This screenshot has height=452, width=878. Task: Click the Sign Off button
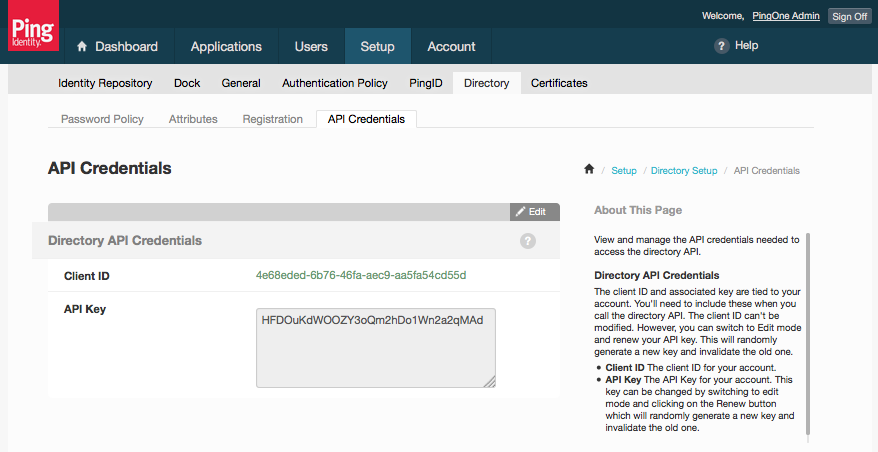point(849,16)
